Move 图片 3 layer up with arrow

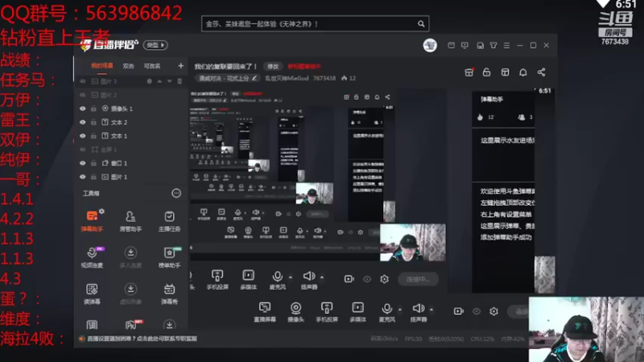point(159,81)
